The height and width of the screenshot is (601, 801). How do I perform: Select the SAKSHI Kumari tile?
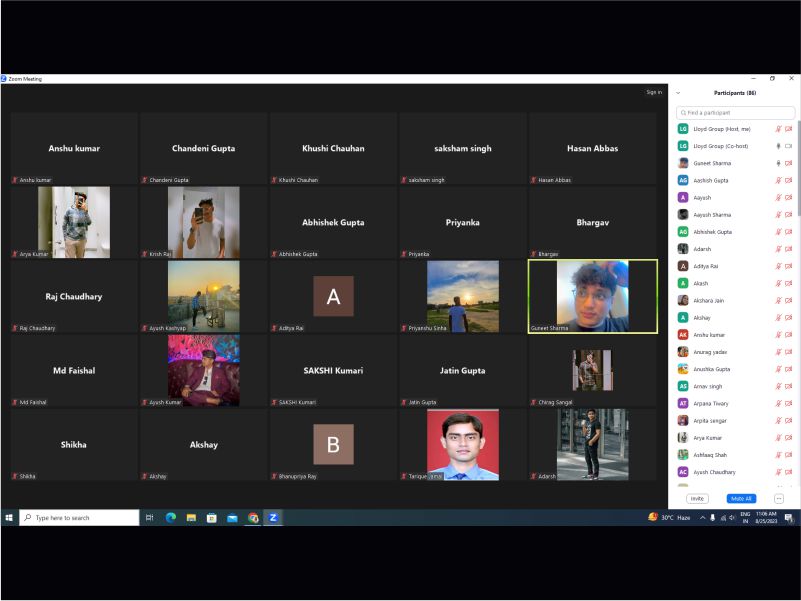point(333,371)
